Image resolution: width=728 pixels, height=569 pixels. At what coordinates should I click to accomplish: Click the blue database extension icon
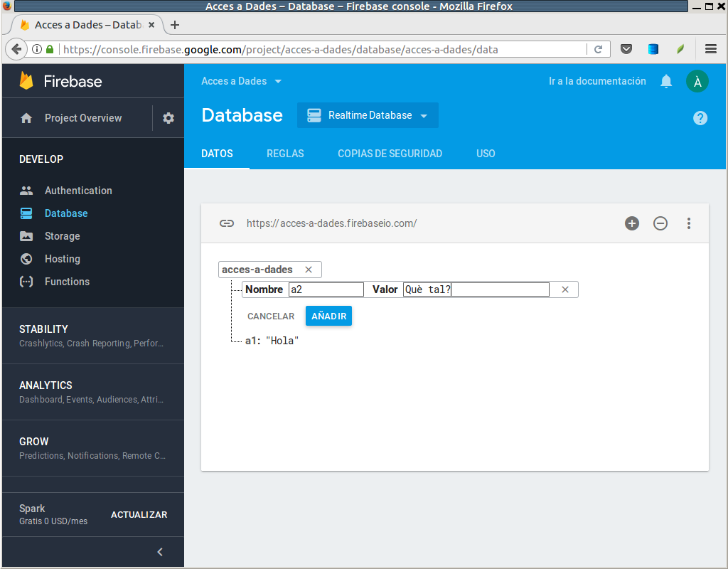pyautogui.click(x=653, y=49)
